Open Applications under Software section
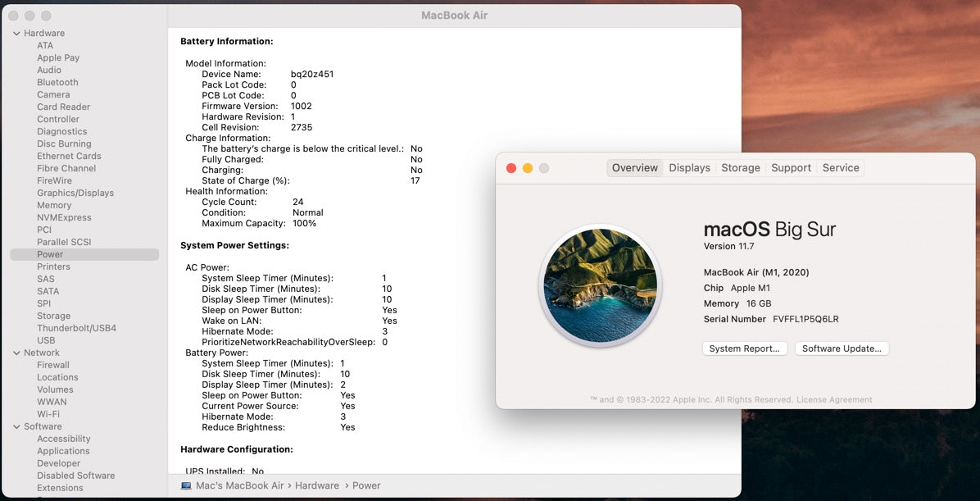The image size is (980, 501). 63,452
